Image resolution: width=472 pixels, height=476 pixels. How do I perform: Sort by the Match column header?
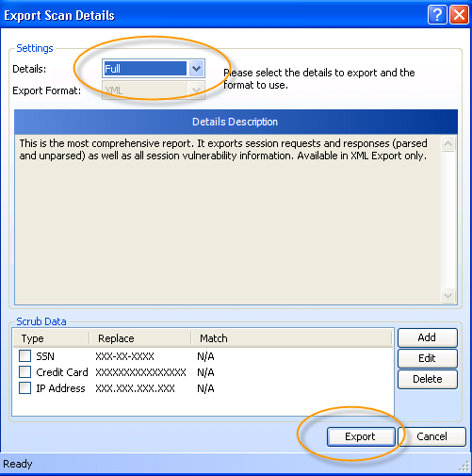(291, 338)
